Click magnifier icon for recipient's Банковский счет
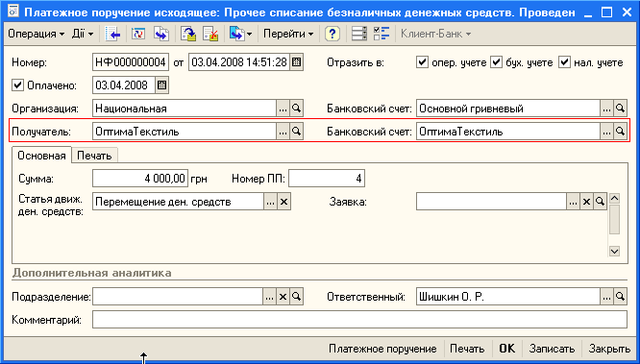 point(621,132)
